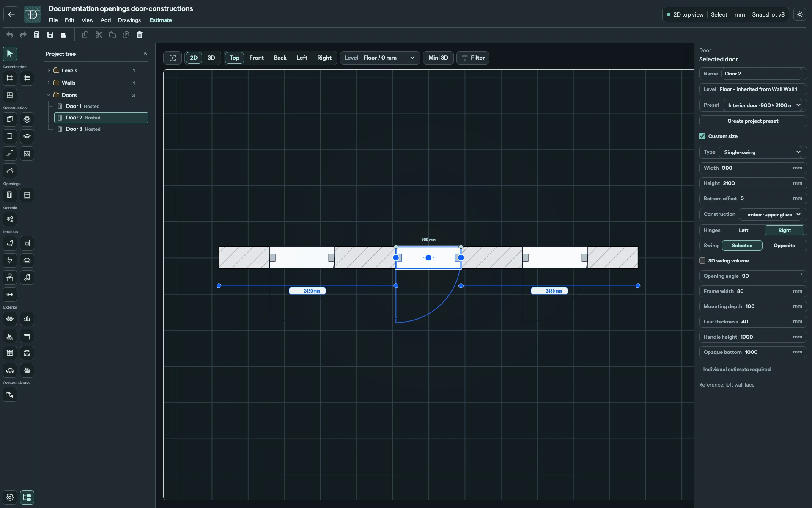This screenshot has width=812, height=508.
Task: Switch to the Front view tab
Action: pos(256,58)
